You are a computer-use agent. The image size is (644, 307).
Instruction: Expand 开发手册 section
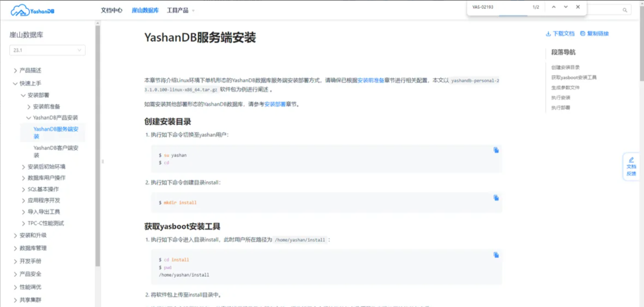tap(16, 261)
